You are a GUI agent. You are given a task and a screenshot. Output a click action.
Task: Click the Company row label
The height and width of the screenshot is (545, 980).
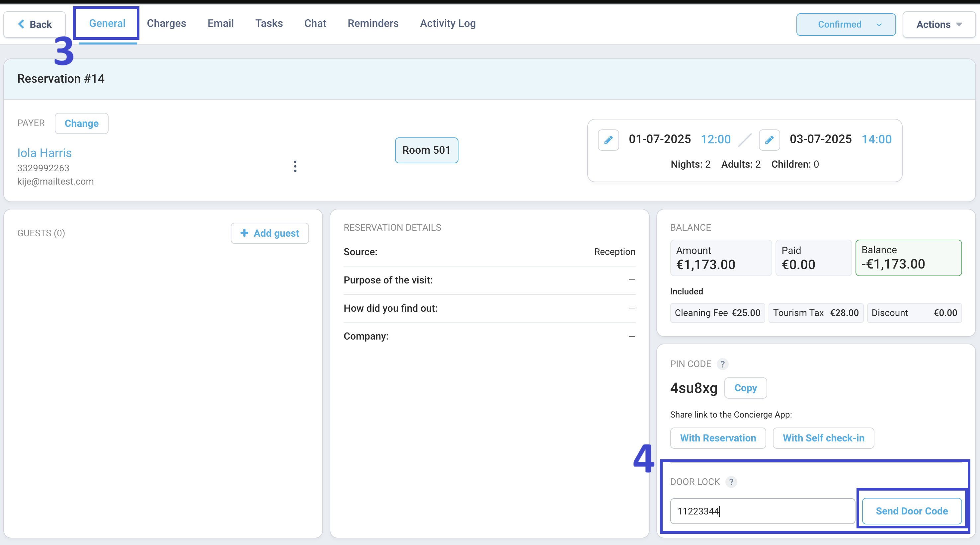366,336
